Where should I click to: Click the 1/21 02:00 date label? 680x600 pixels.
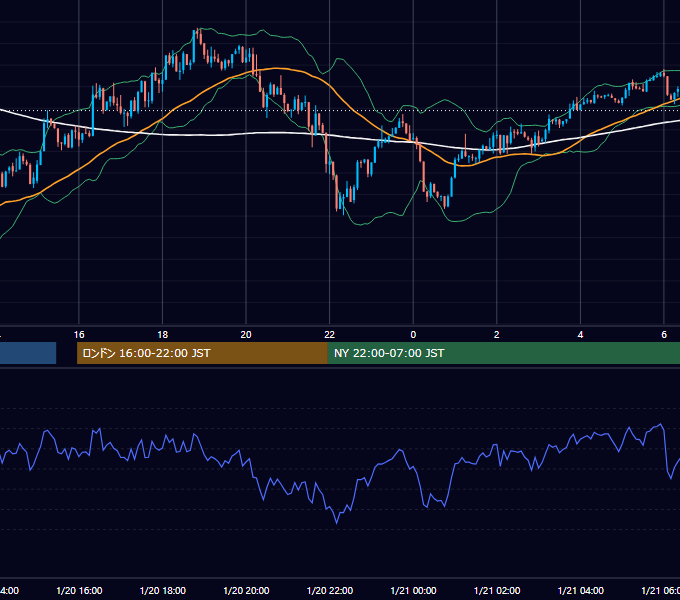[497, 590]
